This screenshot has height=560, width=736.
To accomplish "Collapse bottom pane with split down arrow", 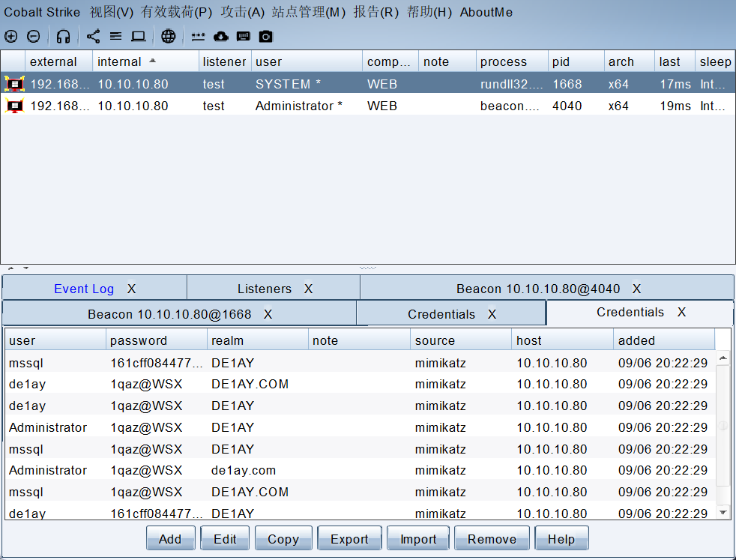I will point(25,268).
